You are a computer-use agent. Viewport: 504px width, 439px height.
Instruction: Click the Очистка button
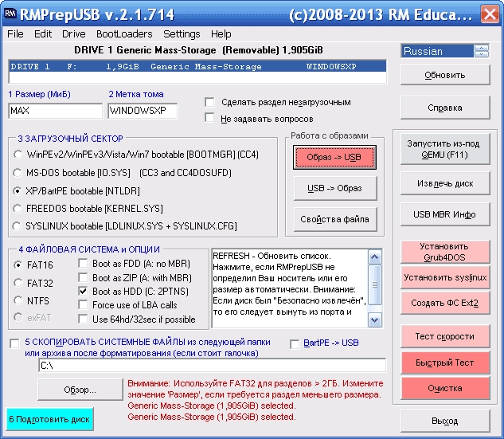(x=445, y=388)
